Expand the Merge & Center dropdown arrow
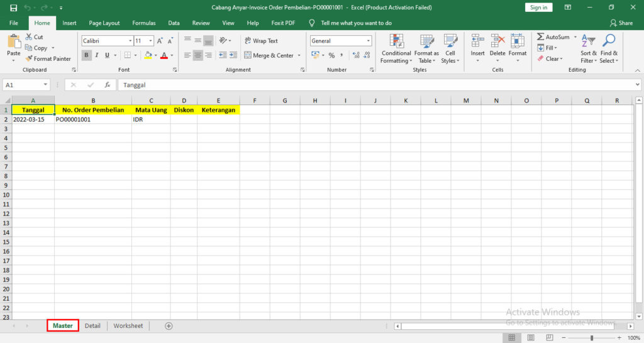Viewport: 644px width, 343px height. point(299,55)
